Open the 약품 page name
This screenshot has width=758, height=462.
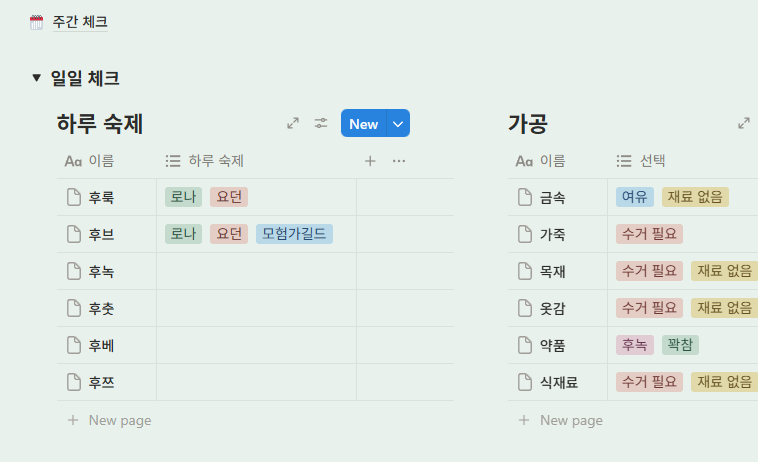pyautogui.click(x=553, y=346)
